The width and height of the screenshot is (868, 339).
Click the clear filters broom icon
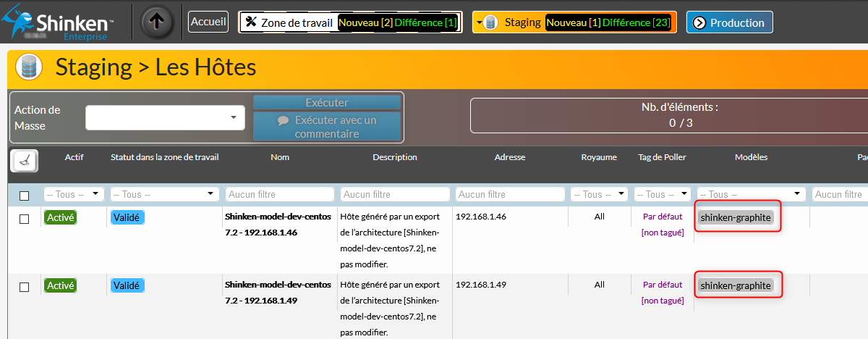coord(25,161)
